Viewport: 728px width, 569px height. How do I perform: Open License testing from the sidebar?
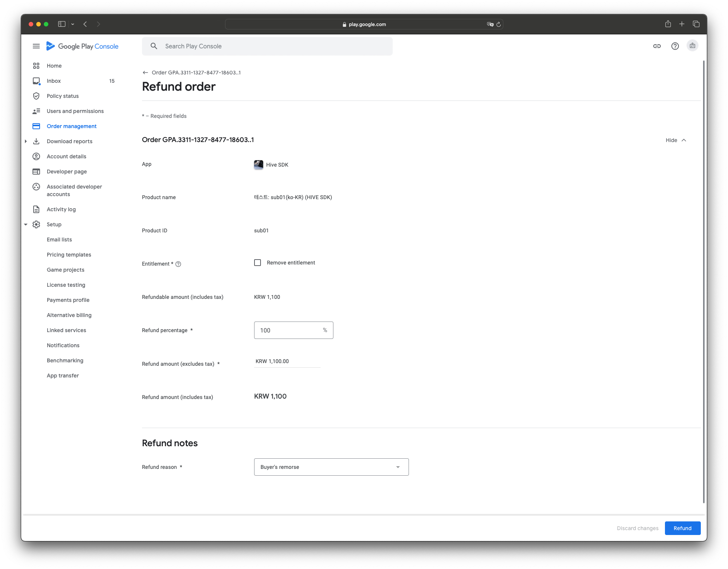[x=66, y=284]
